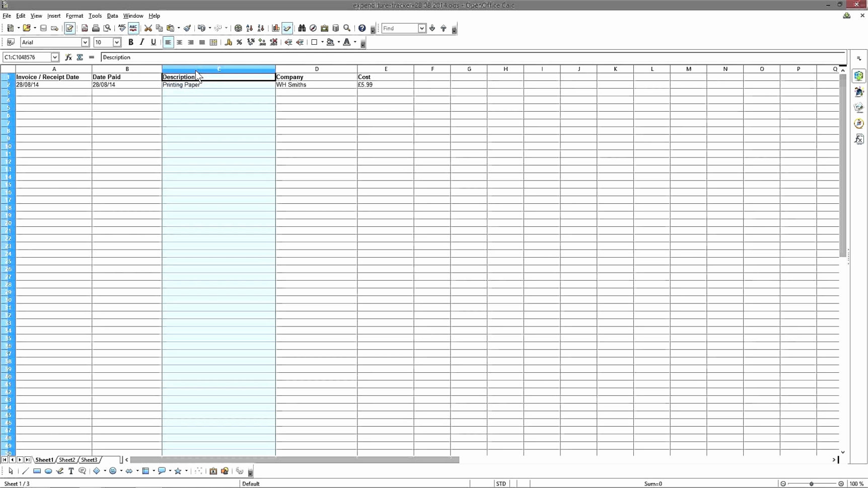Open the Name Box dropdown
Screen dimensions: 868x488
click(55, 57)
